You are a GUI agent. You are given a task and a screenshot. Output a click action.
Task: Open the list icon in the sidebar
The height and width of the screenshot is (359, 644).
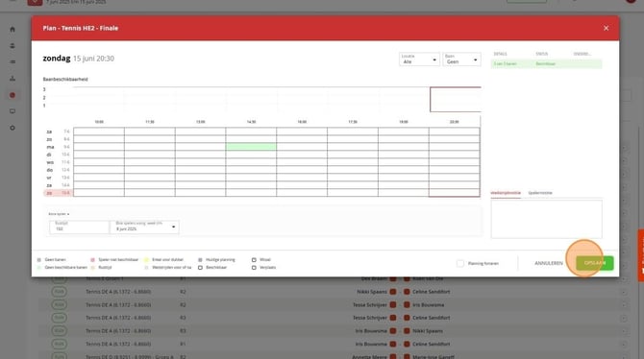12,62
